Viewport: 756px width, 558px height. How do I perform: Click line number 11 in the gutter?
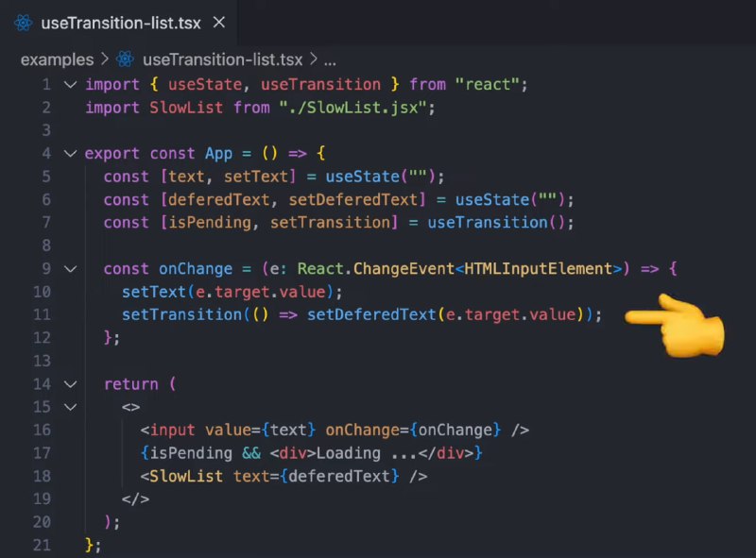click(42, 314)
